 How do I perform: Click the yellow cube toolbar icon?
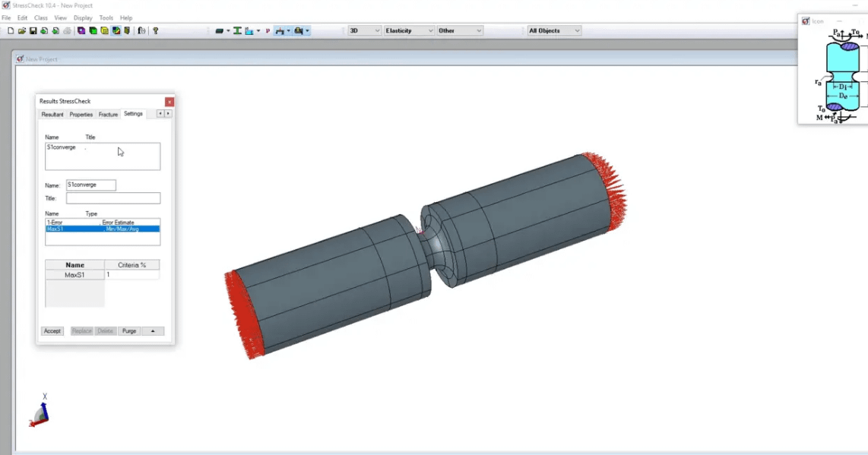click(104, 31)
